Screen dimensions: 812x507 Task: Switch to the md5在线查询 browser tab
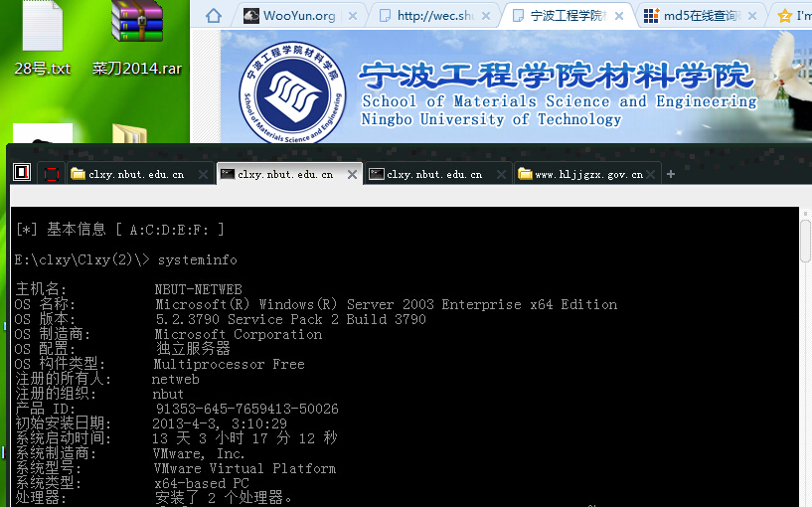[699, 16]
